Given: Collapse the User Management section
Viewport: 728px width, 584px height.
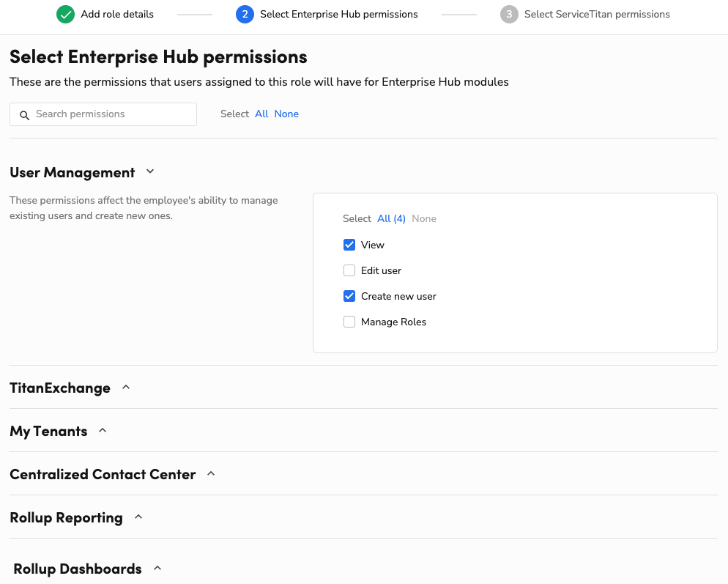Looking at the screenshot, I should (x=150, y=171).
